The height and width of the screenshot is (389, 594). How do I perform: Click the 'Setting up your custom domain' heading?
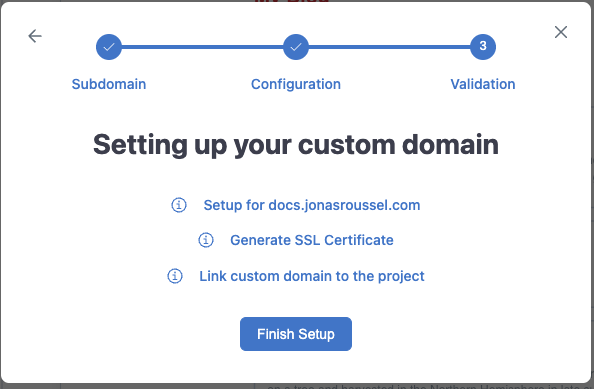(296, 145)
